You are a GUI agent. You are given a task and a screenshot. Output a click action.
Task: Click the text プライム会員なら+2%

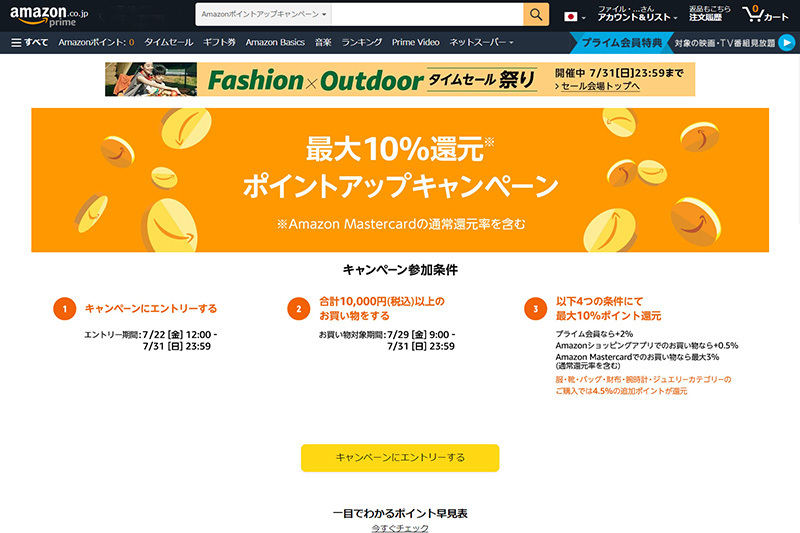pos(594,334)
